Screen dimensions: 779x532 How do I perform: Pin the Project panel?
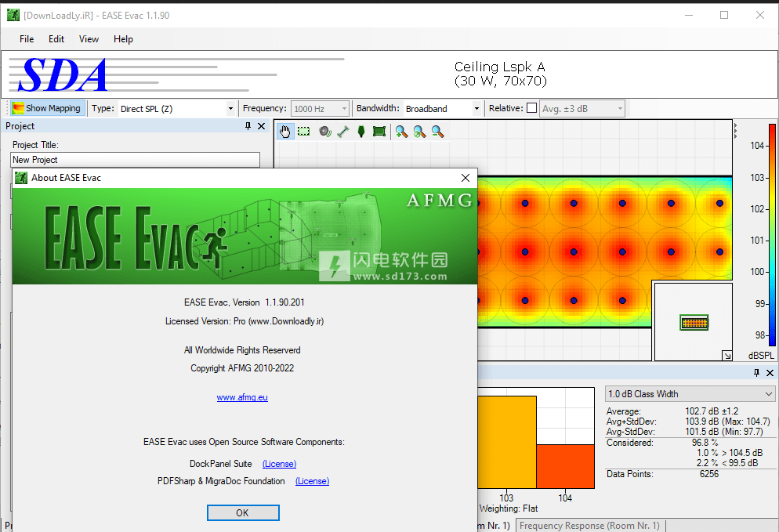point(248,126)
